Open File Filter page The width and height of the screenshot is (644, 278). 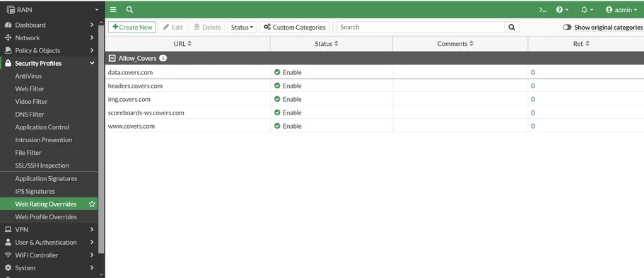(x=28, y=153)
